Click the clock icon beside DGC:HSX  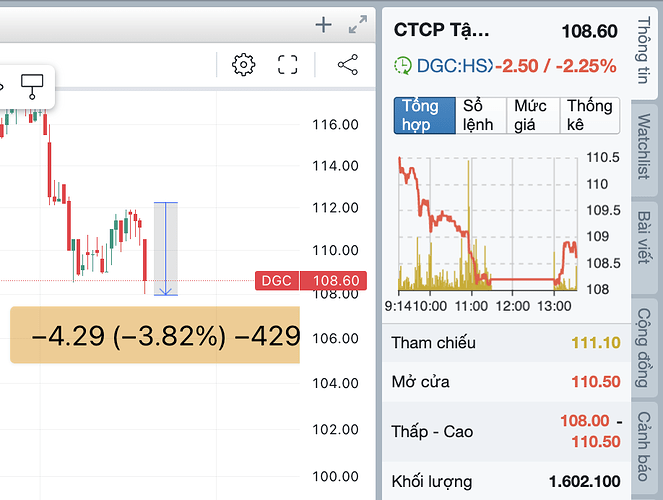coord(403,66)
